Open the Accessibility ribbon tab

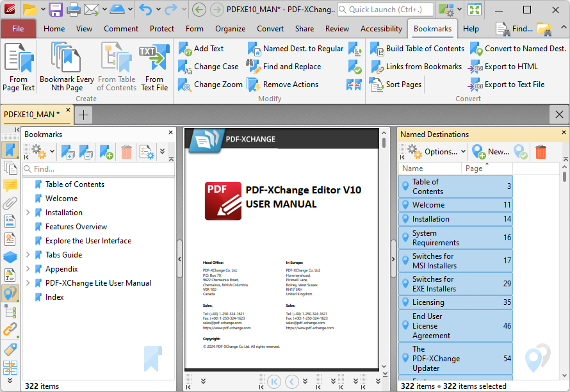381,29
